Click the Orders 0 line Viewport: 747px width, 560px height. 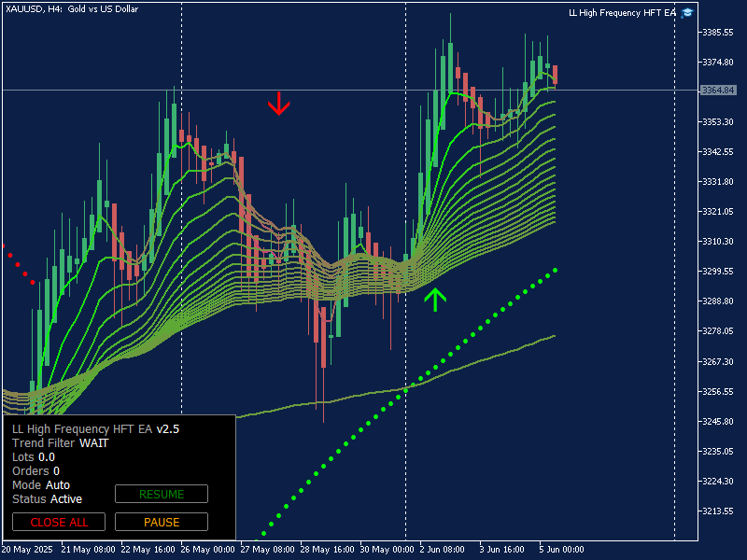pyautogui.click(x=35, y=471)
